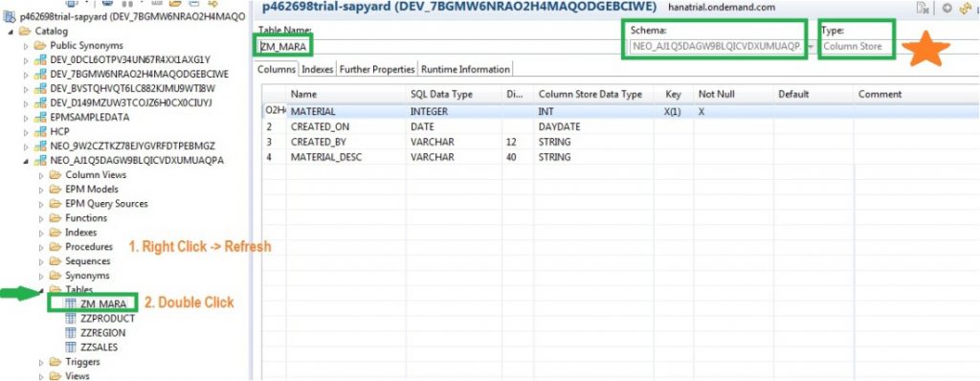The height and width of the screenshot is (381, 980).
Task: Select the ZZREGION table
Action: point(103,332)
